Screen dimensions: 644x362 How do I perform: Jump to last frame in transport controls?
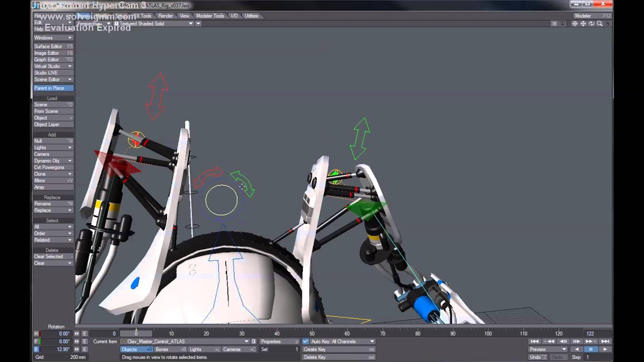[605, 341]
